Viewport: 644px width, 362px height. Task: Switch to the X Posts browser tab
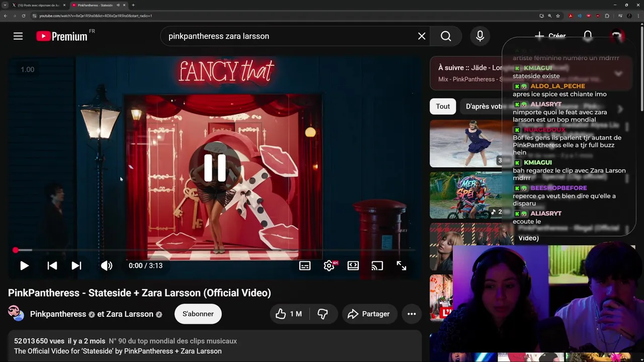click(x=38, y=5)
